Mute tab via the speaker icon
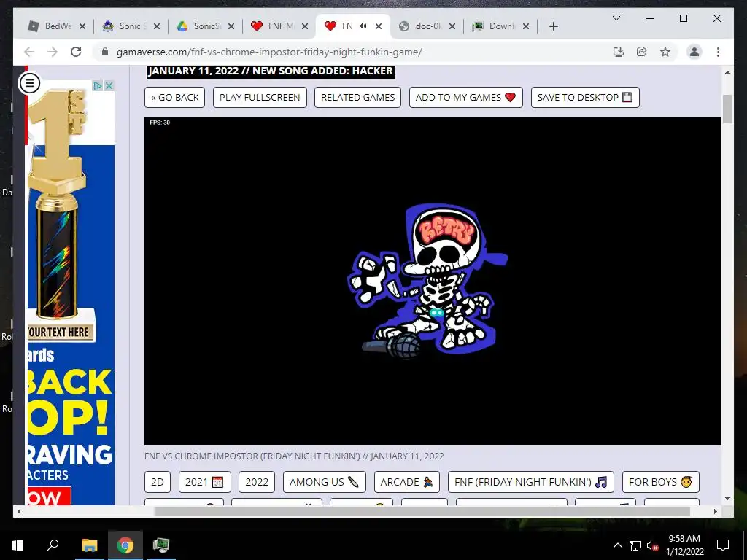Image resolution: width=747 pixels, height=560 pixels. click(x=363, y=26)
